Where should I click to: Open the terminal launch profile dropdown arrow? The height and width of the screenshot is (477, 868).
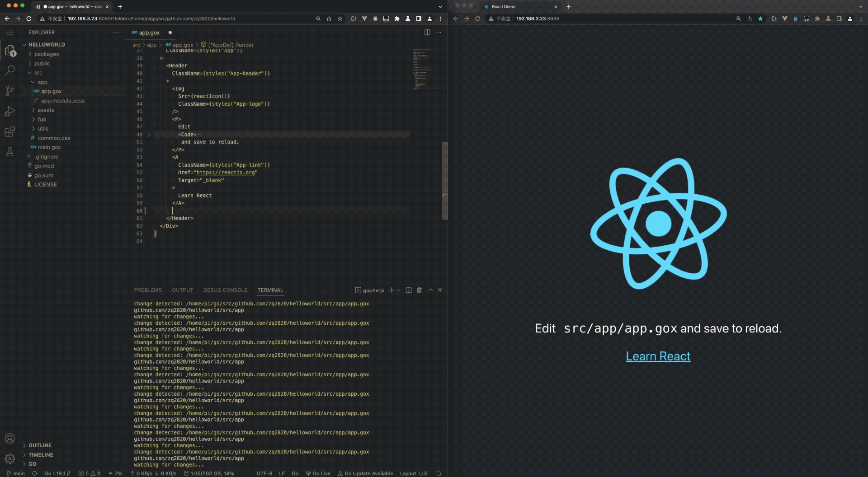coord(399,290)
